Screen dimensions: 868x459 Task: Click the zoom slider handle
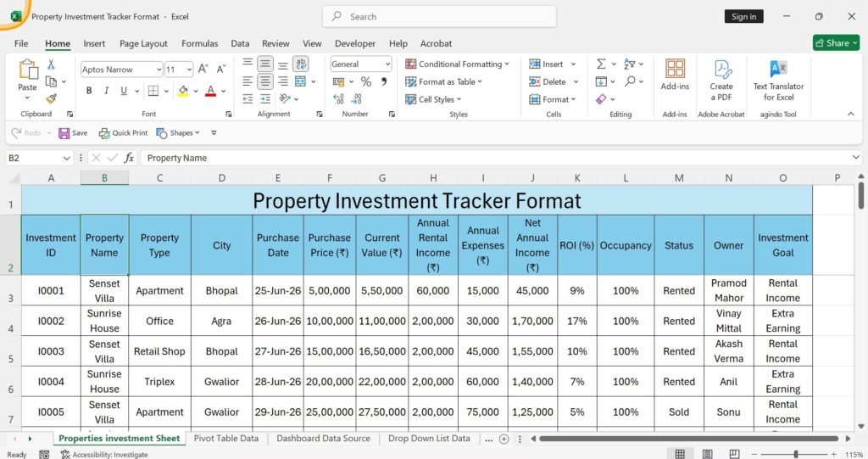click(x=795, y=455)
